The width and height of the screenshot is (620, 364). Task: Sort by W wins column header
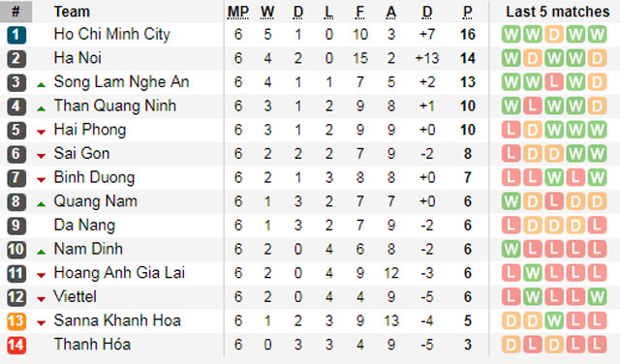coord(267,12)
